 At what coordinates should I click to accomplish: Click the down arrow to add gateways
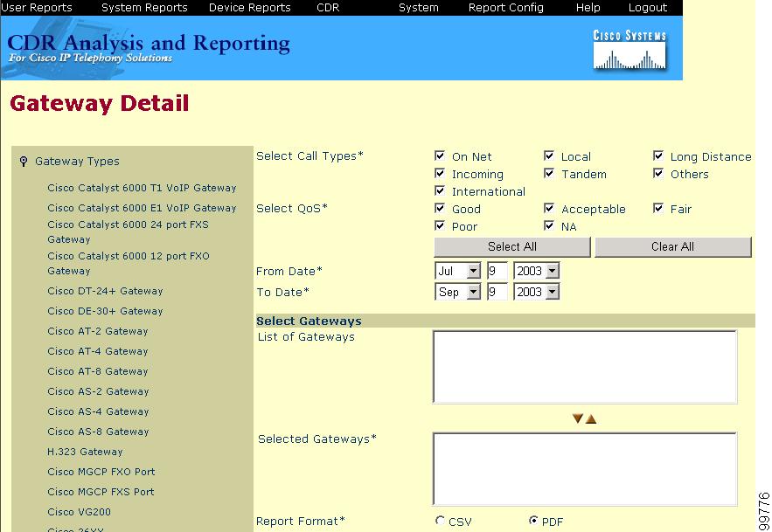click(x=578, y=418)
